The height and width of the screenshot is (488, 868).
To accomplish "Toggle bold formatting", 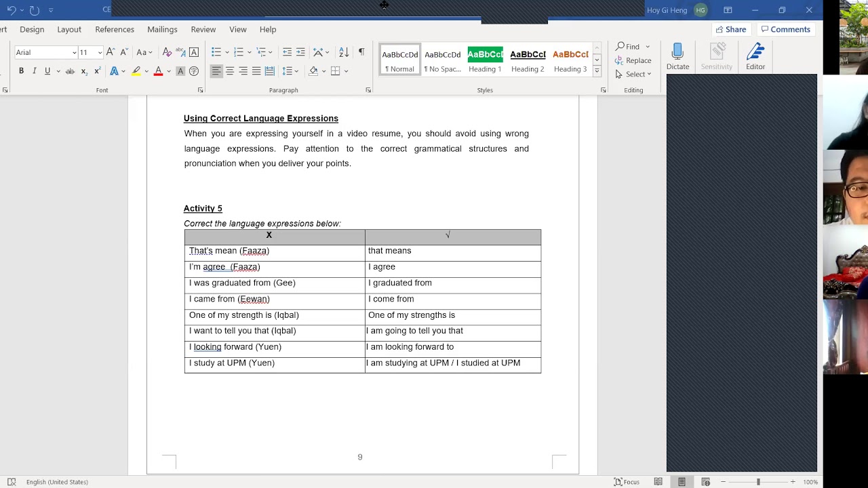I will (21, 71).
